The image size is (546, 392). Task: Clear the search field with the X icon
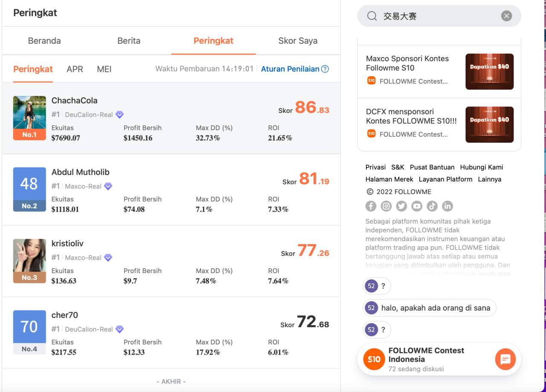point(506,16)
